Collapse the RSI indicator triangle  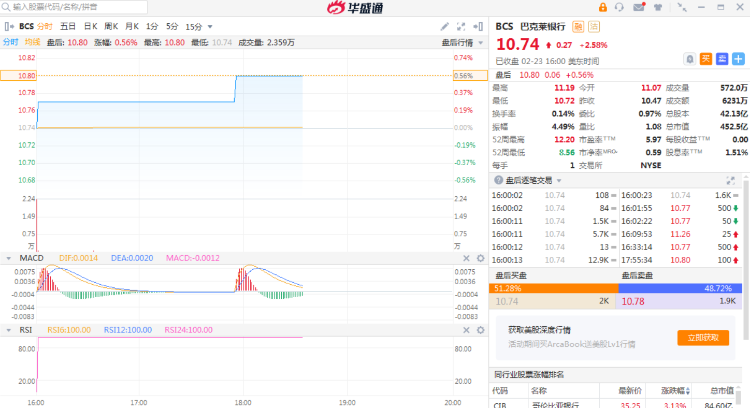(9, 330)
